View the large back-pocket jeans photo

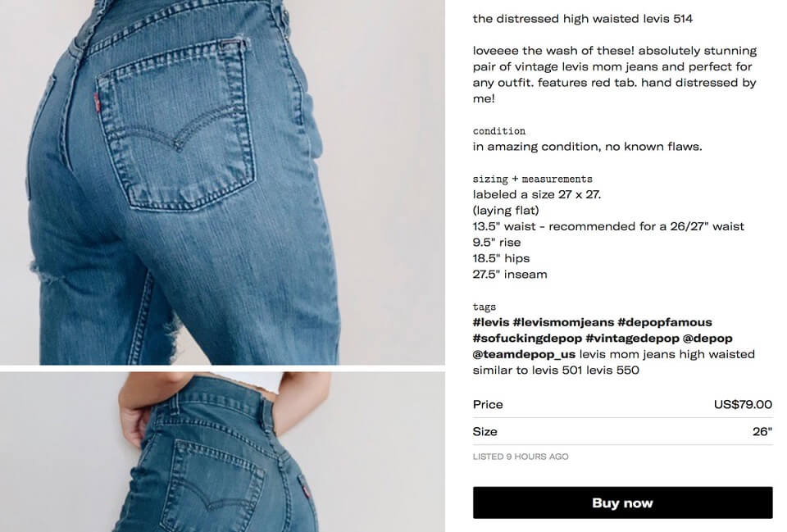222,182
